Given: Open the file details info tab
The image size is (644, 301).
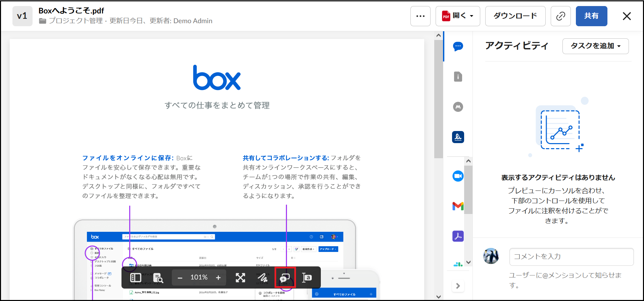Looking at the screenshot, I should pyautogui.click(x=458, y=77).
